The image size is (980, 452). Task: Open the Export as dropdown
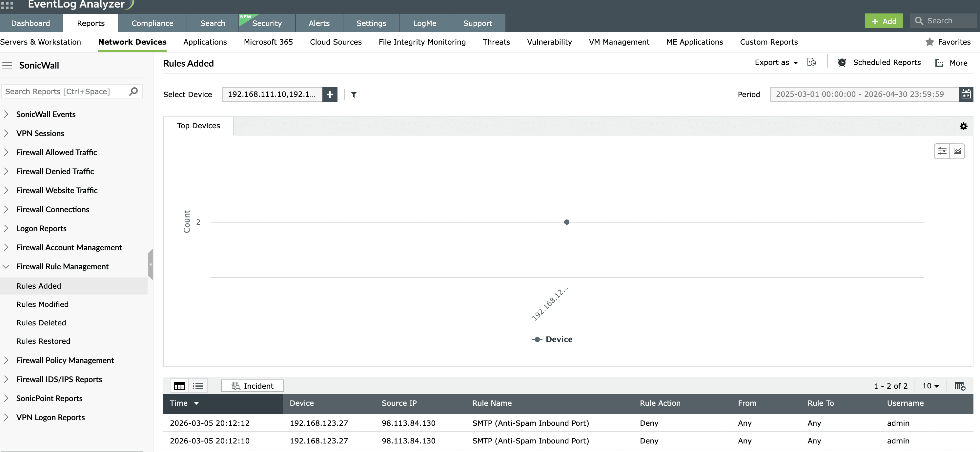click(x=776, y=62)
